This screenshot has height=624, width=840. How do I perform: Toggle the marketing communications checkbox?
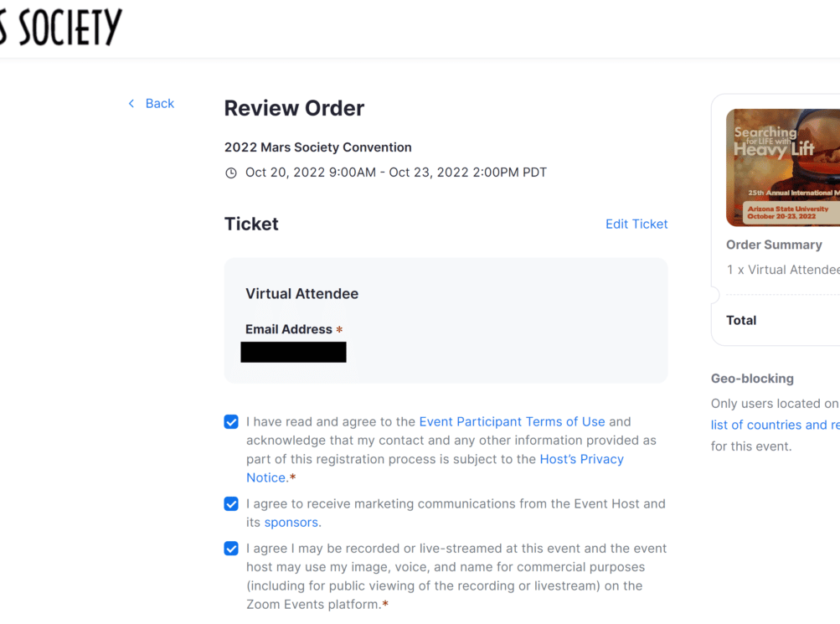point(231,504)
